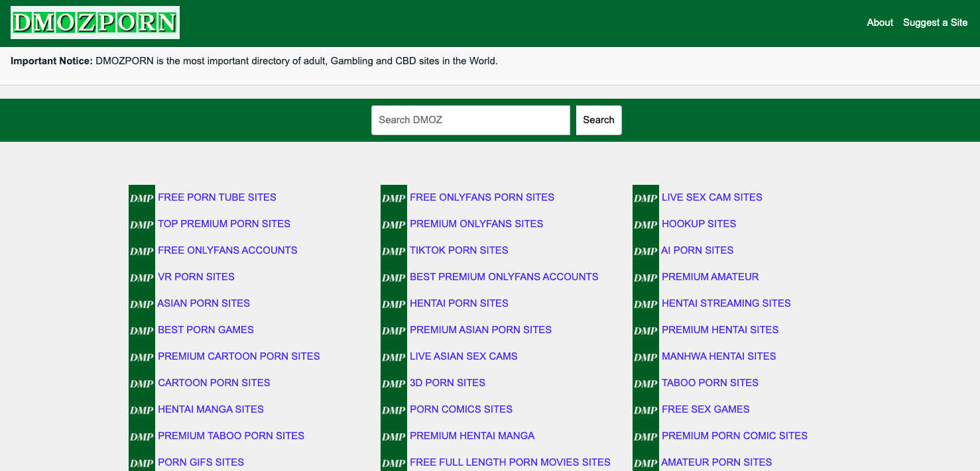
Task: Click the DMP icon next to 3D PORN SITES
Action: coord(394,383)
